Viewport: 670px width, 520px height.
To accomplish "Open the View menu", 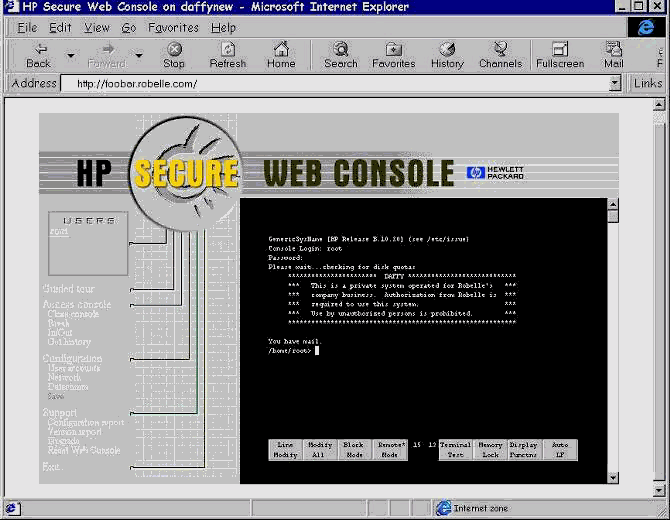I will click(97, 28).
